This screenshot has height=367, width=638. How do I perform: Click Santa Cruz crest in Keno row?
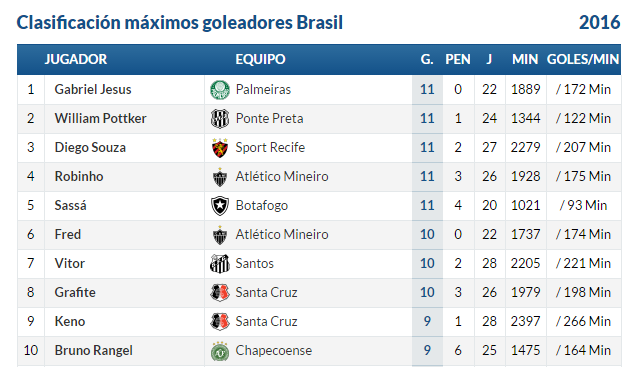[x=220, y=322]
